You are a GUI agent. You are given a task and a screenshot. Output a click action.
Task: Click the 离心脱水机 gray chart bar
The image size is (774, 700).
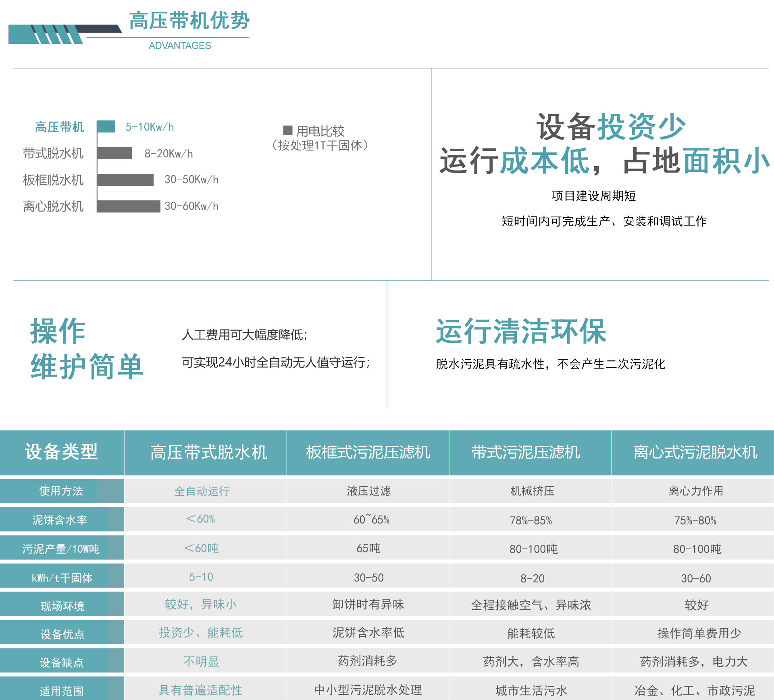129,206
